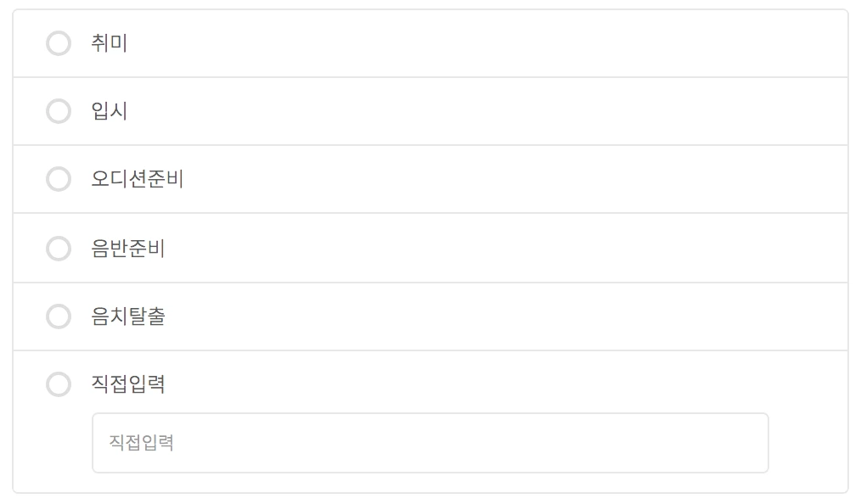Click the 입시 option label
The image size is (861, 504).
coord(107,111)
